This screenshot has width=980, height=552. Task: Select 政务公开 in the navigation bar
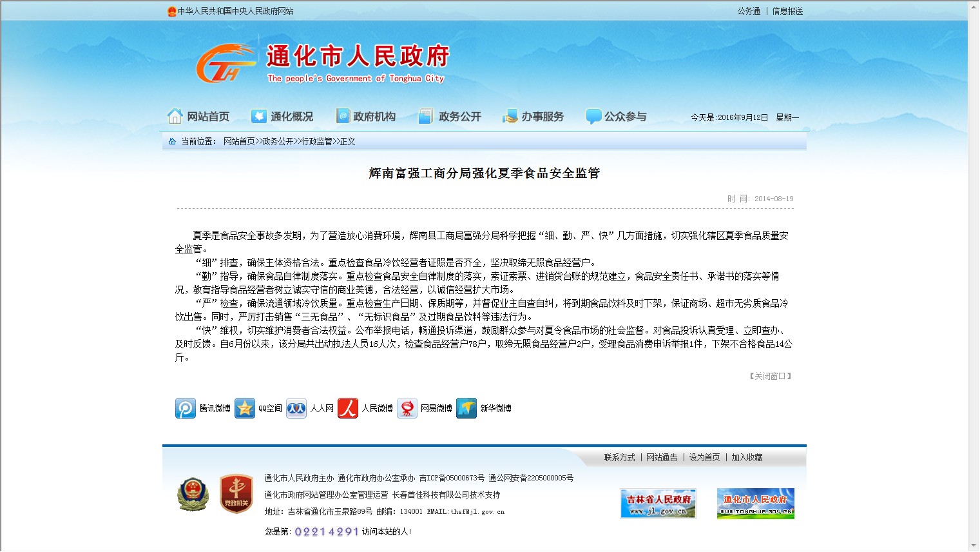click(x=450, y=117)
